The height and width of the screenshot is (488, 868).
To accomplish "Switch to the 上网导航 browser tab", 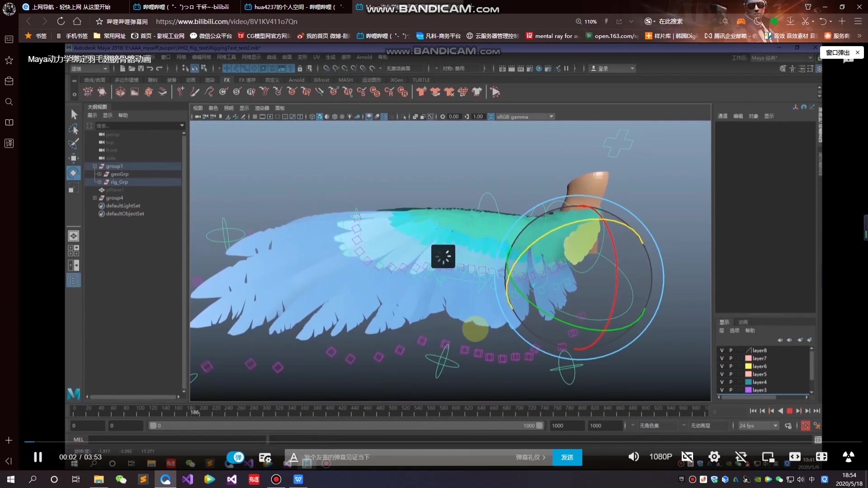I will tap(71, 7).
